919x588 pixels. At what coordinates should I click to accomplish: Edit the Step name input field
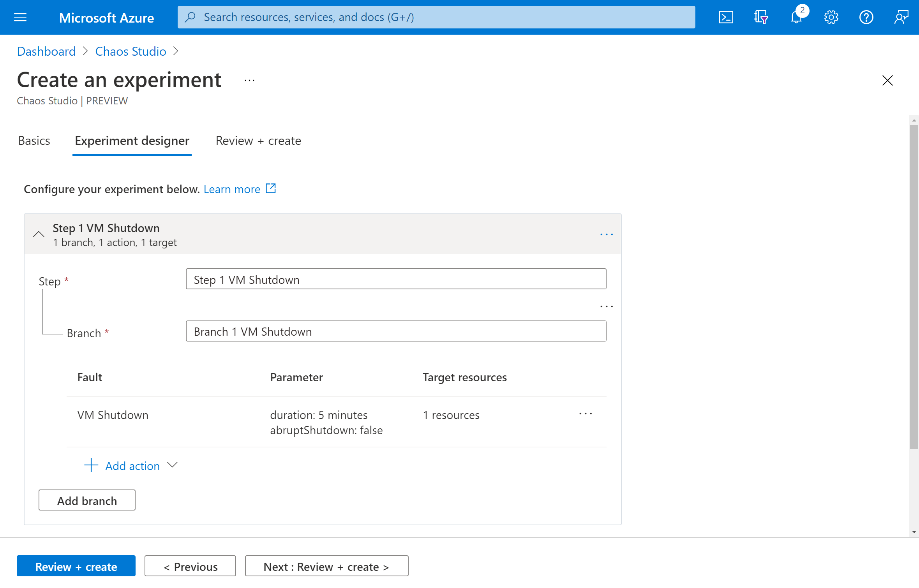click(396, 278)
